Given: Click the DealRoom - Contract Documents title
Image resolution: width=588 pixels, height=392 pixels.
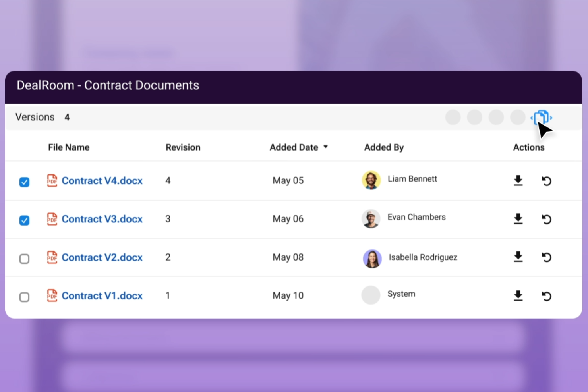Looking at the screenshot, I should tap(108, 85).
